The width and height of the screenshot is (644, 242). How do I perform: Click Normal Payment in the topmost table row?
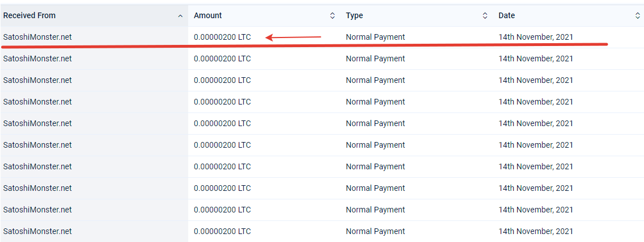click(375, 37)
